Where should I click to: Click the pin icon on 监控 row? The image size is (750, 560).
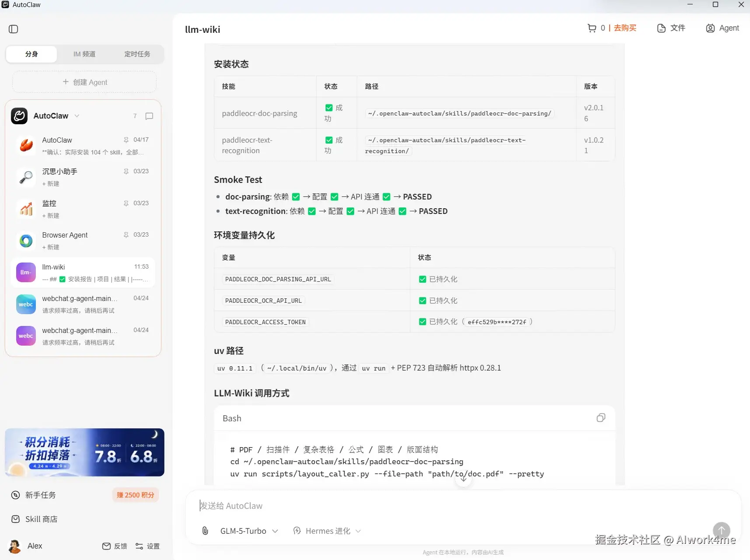(126, 203)
